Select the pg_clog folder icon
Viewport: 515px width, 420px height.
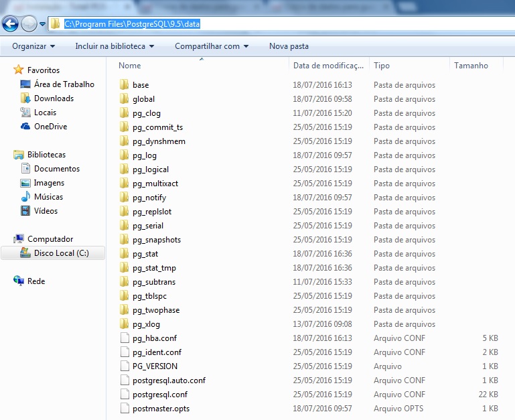coord(124,113)
